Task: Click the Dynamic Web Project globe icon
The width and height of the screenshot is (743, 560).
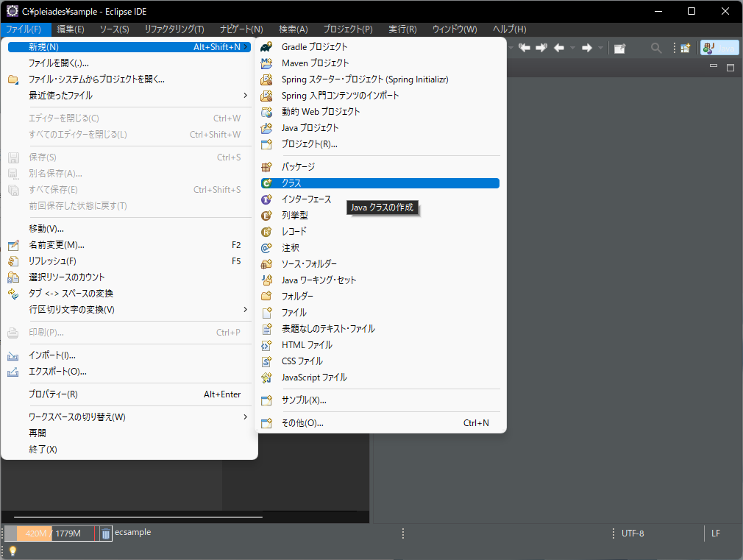Action: click(x=267, y=112)
